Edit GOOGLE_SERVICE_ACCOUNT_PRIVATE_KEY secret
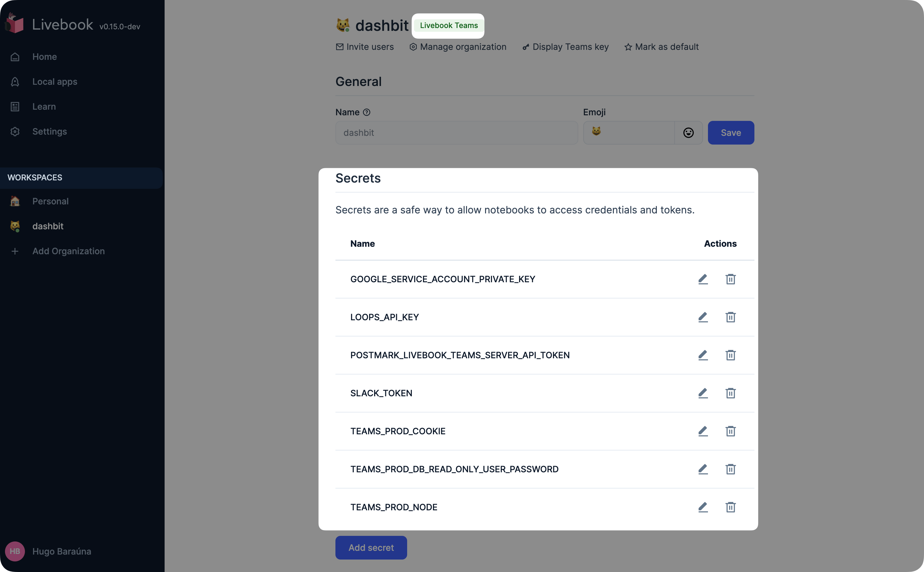Image resolution: width=924 pixels, height=572 pixels. (x=703, y=279)
